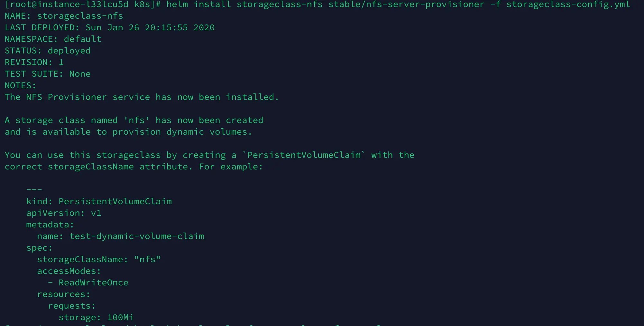Click the PersistentVolumeClaim word in backticks
The width and height of the screenshot is (644, 326).
coord(304,155)
